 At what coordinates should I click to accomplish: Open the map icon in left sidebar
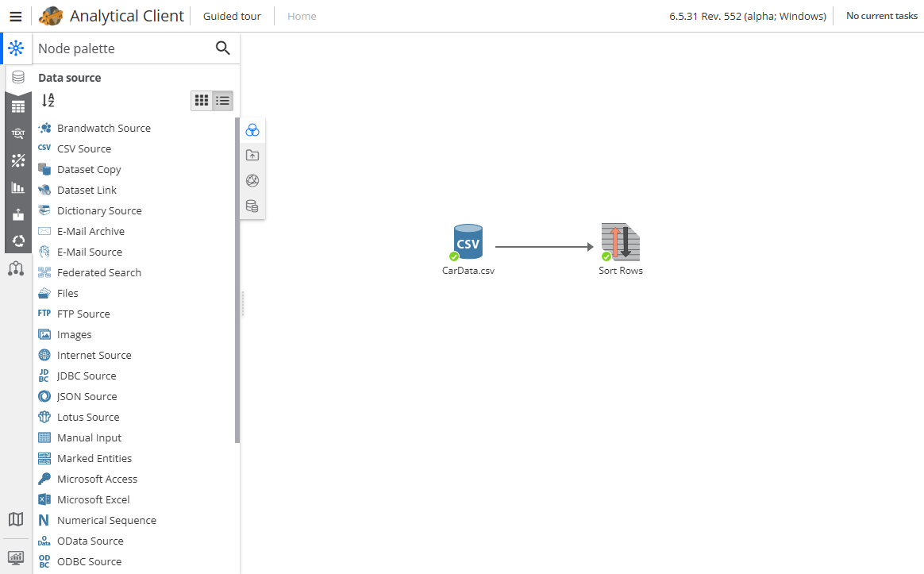16,519
